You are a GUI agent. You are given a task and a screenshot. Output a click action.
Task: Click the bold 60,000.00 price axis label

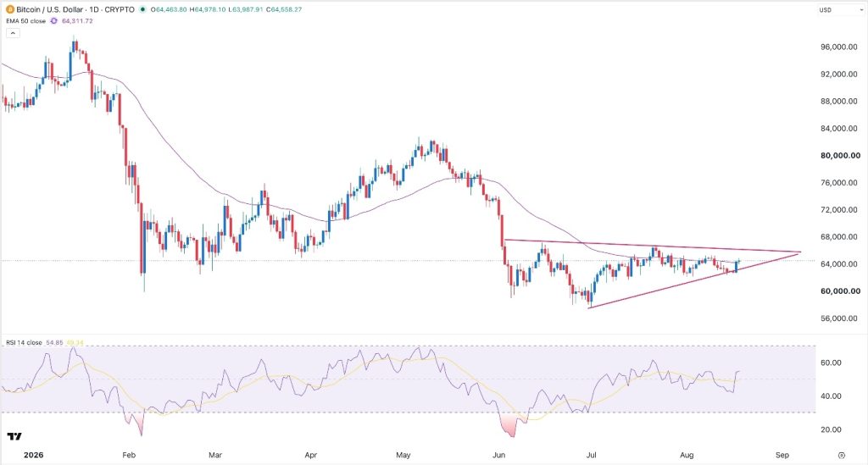pos(840,291)
